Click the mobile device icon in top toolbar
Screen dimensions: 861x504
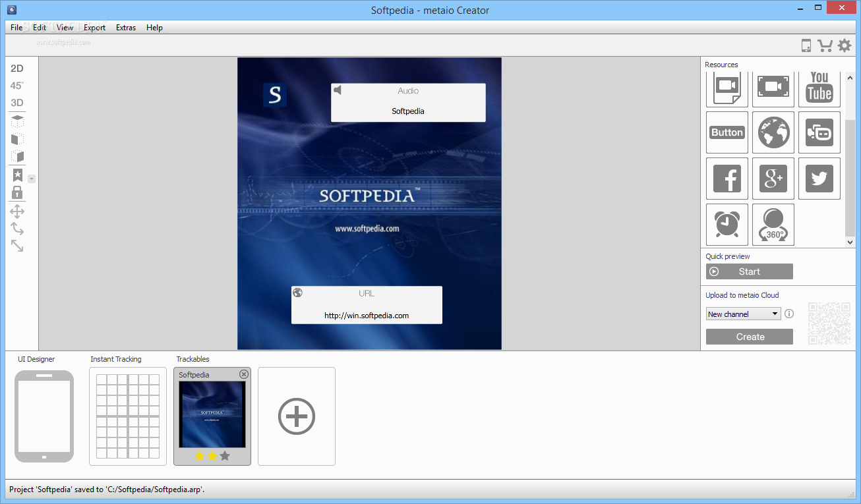tap(806, 45)
